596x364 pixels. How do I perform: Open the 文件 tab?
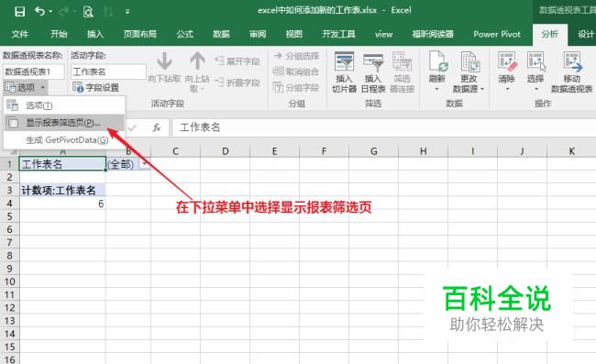[20, 34]
